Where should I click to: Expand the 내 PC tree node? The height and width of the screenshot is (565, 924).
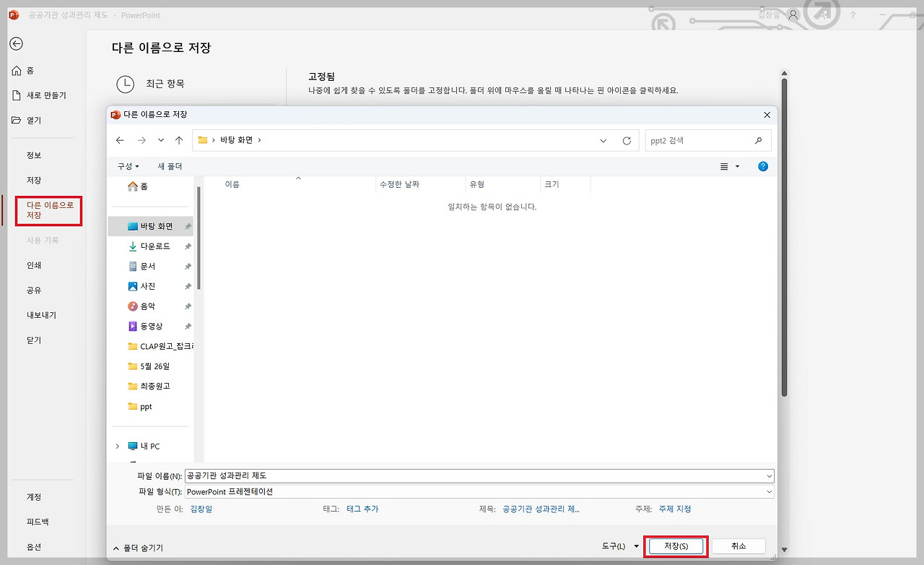[118, 447]
